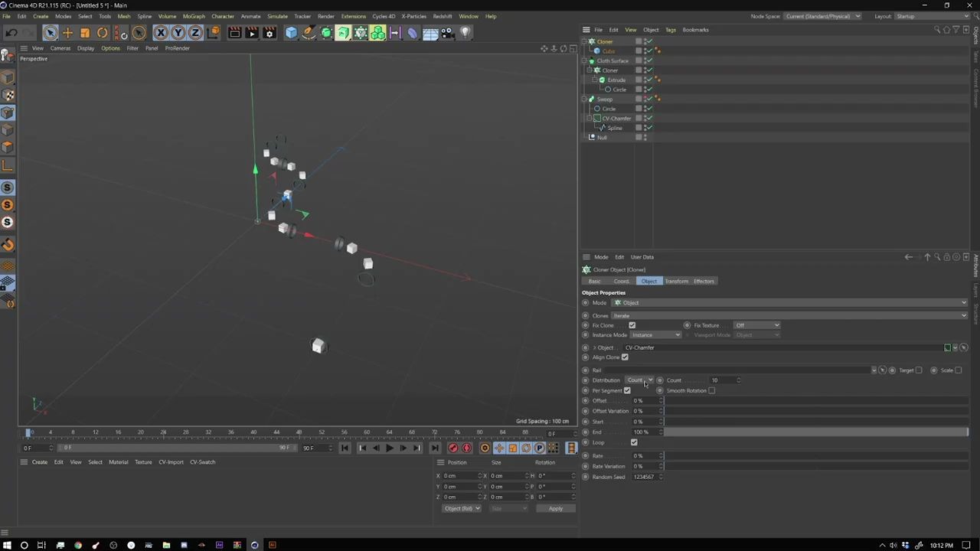Open the Fix Texture dropdown

pos(757,325)
